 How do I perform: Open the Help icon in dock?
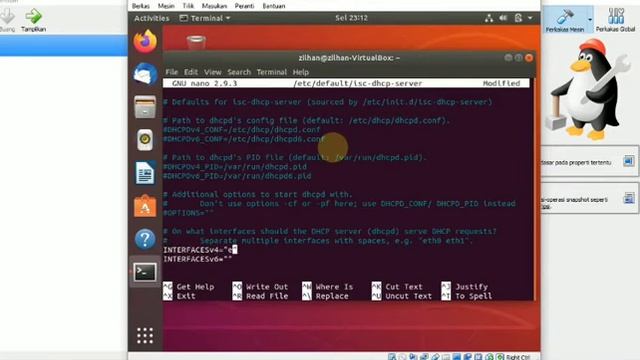[145, 239]
